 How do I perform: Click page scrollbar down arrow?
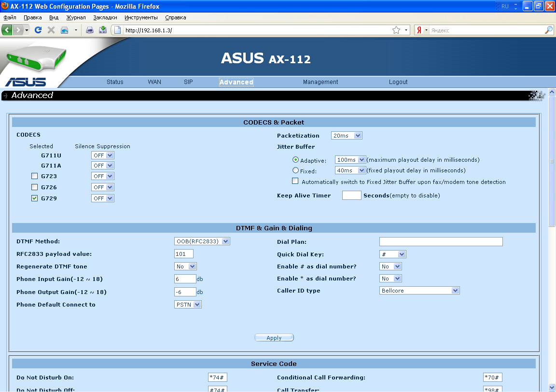(x=551, y=387)
